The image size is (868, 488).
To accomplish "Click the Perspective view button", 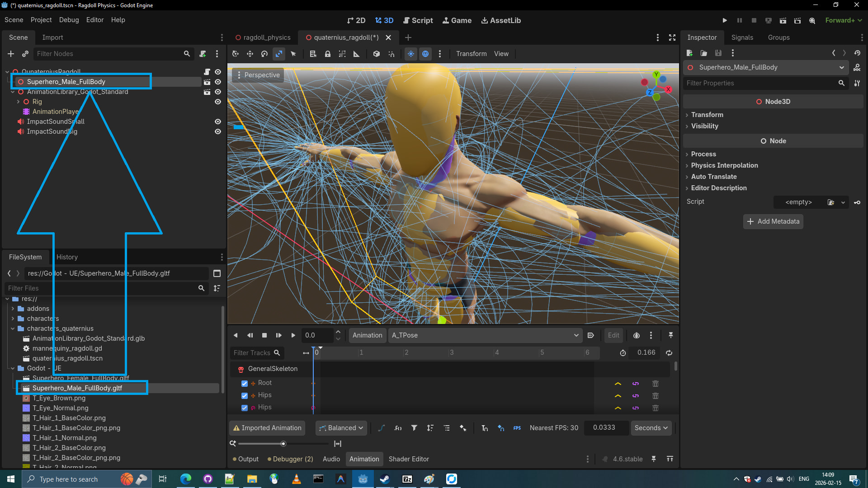I will point(258,75).
